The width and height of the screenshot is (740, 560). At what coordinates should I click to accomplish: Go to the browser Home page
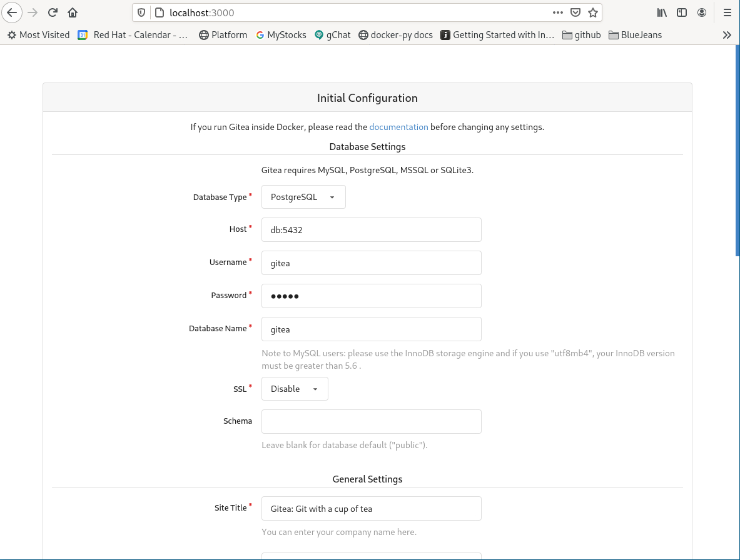[73, 12]
